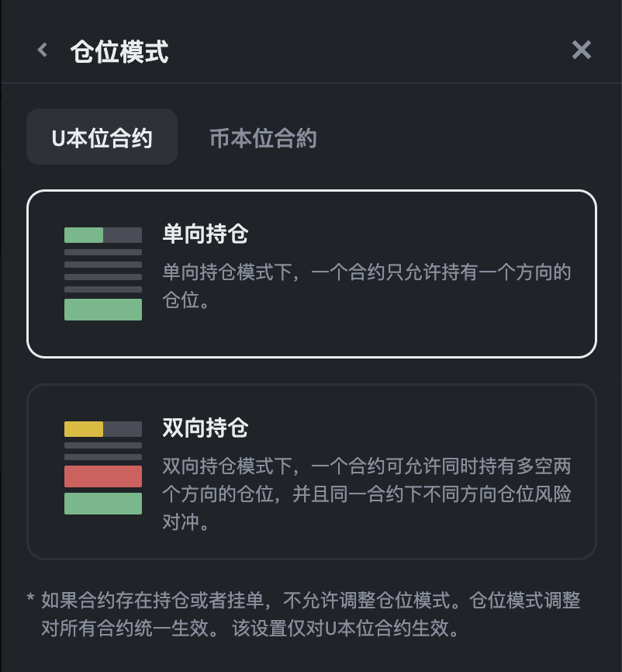Click the 双向持仓 illustration icon
The width and height of the screenshot is (622, 672).
coord(103,468)
